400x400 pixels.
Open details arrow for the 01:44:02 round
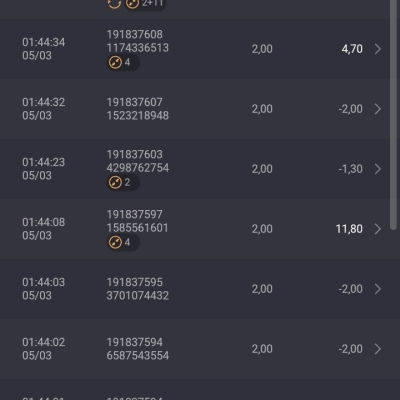coord(378,349)
